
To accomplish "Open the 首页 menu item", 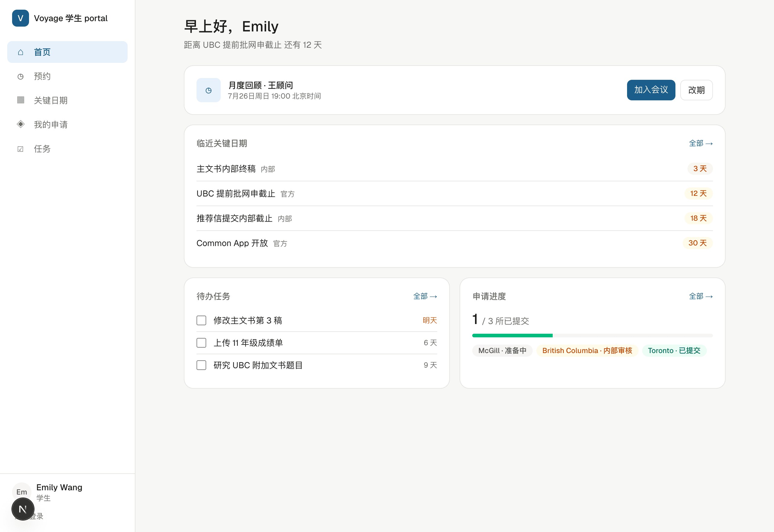I will pyautogui.click(x=67, y=52).
